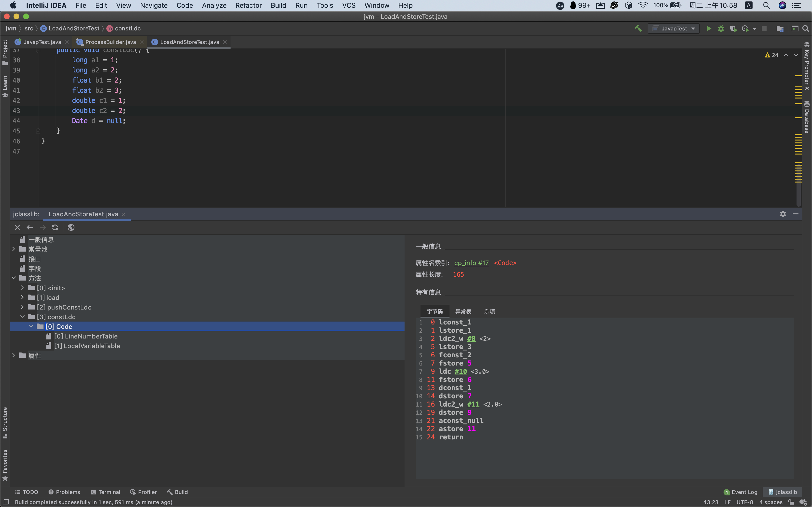The width and height of the screenshot is (812, 507).
Task: Switch to the ProcessBuilder.java editor tab
Action: pyautogui.click(x=110, y=42)
